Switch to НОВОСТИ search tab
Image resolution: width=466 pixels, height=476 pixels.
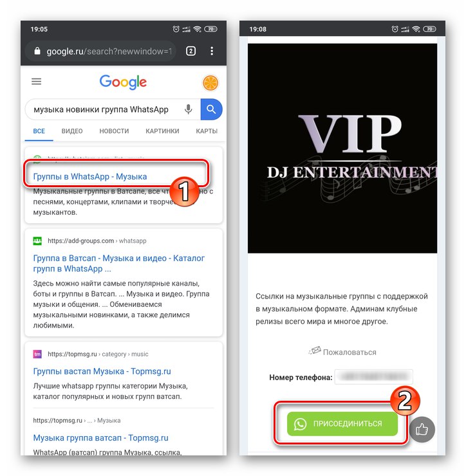tap(114, 131)
